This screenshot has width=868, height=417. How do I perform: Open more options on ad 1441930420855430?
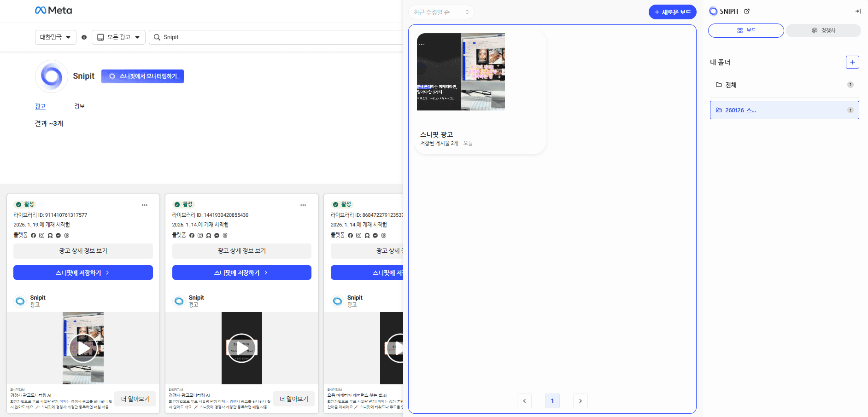coord(303,205)
